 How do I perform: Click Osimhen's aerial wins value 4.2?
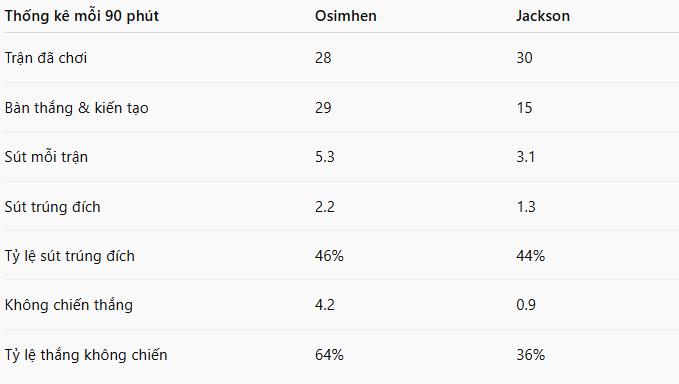[325, 305]
